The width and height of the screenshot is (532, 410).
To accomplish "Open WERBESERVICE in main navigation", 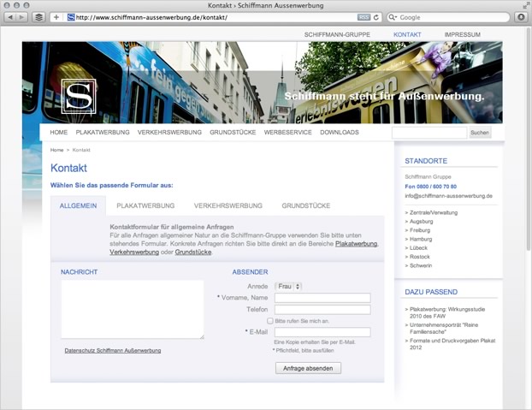I will [287, 133].
